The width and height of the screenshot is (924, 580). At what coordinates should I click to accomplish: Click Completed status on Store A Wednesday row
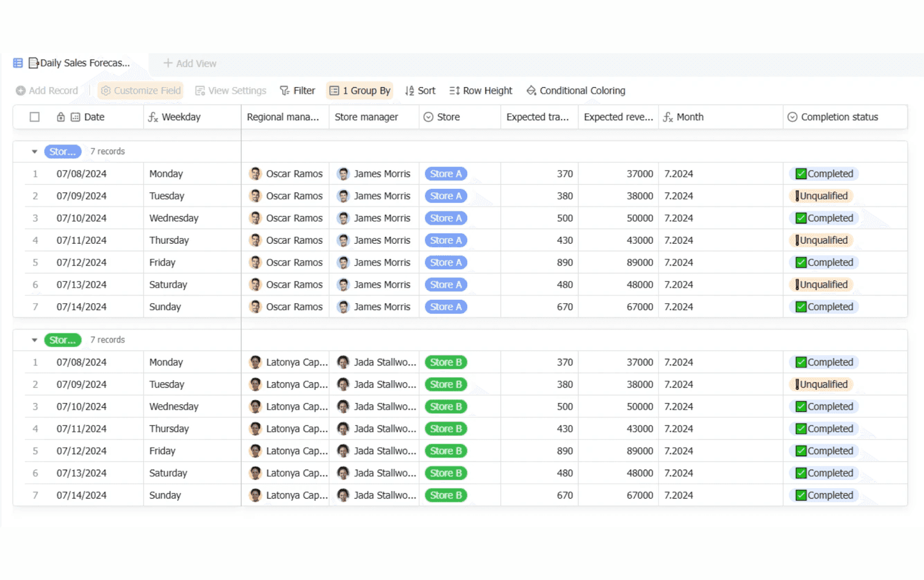pyautogui.click(x=824, y=218)
